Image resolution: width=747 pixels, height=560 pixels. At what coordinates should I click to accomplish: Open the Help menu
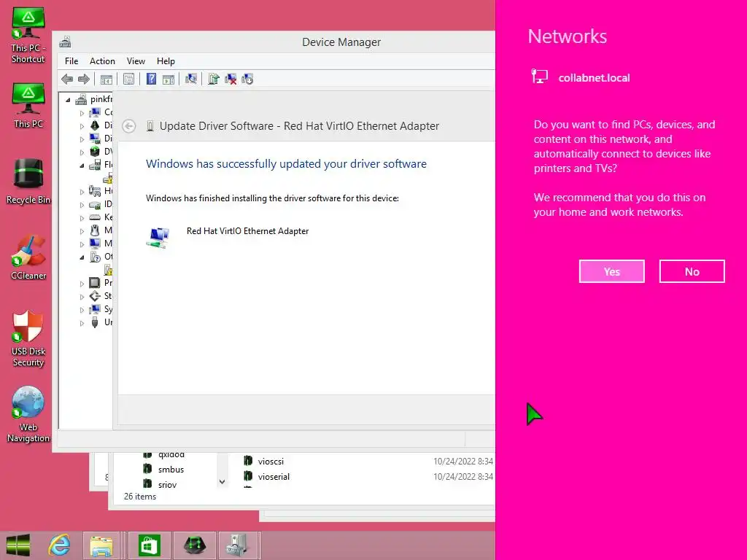pyautogui.click(x=166, y=61)
